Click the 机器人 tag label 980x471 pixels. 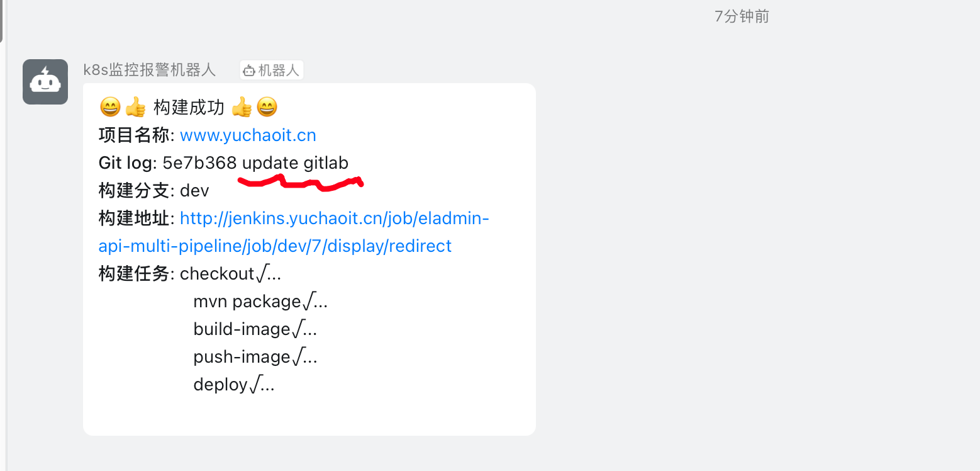(x=279, y=71)
